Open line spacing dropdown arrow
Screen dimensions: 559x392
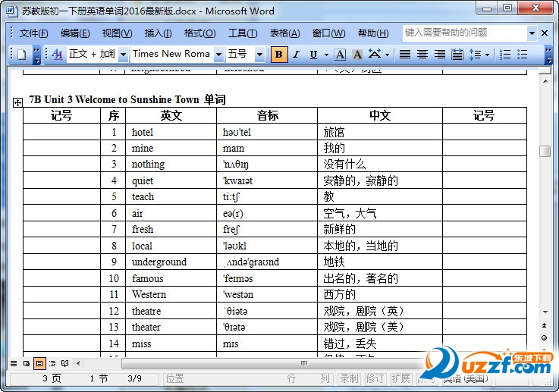pyautogui.click(x=487, y=55)
